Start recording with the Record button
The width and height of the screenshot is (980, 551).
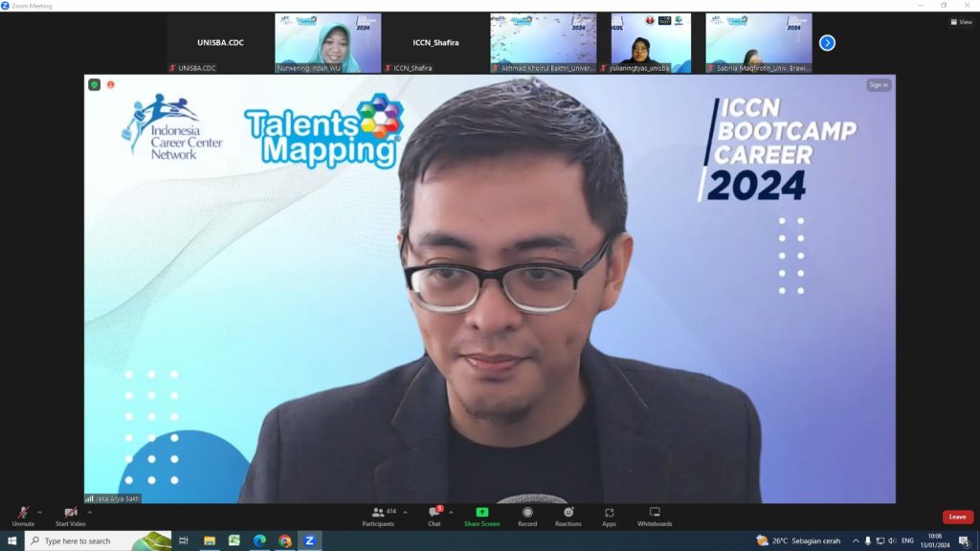pyautogui.click(x=527, y=515)
